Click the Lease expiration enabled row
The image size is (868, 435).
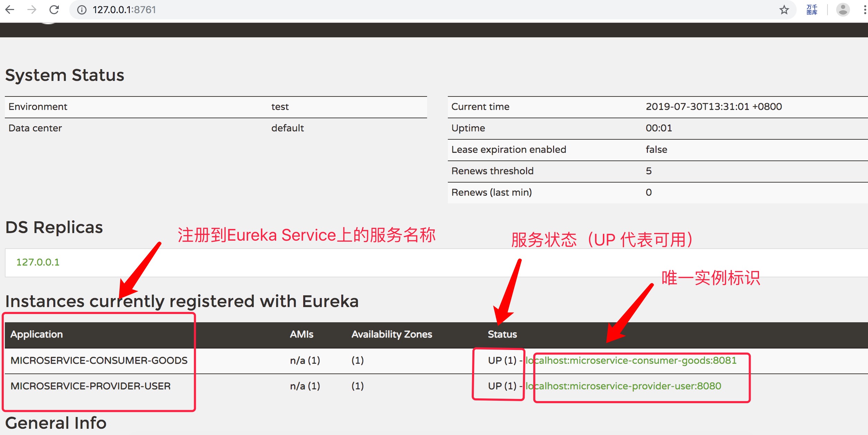tap(509, 149)
